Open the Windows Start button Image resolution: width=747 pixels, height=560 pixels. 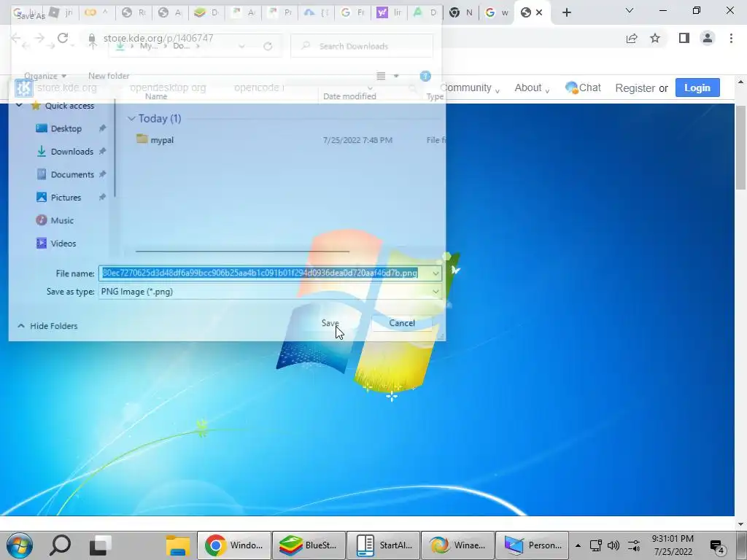(20, 545)
